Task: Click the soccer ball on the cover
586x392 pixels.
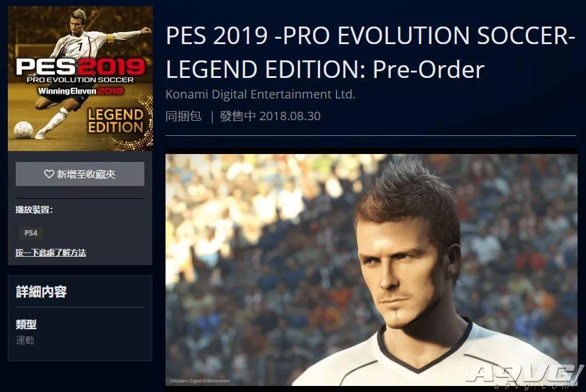Action: 23,130
